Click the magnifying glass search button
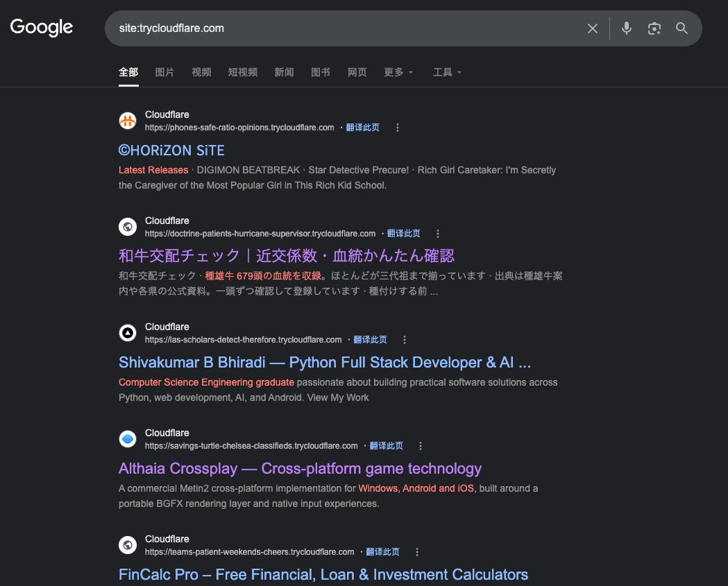This screenshot has height=586, width=728. tap(682, 28)
